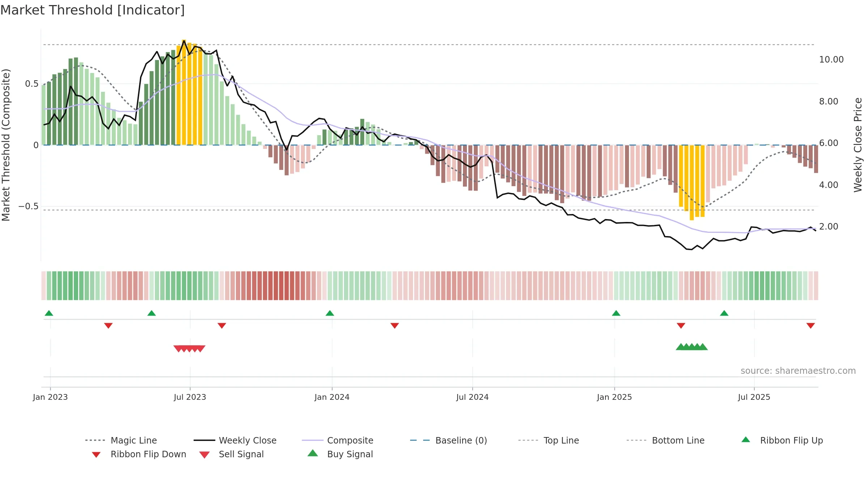The image size is (868, 488).
Task: Toggle the Magic Line legend entry
Action: click(121, 440)
